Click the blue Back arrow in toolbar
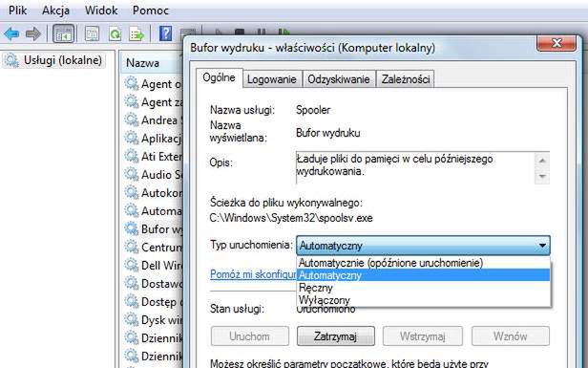588x368 pixels. (x=11, y=33)
